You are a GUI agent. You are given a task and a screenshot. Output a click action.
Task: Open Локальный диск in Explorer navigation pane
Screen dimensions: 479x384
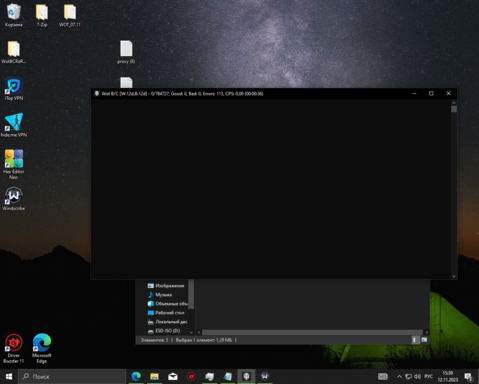[167, 322]
